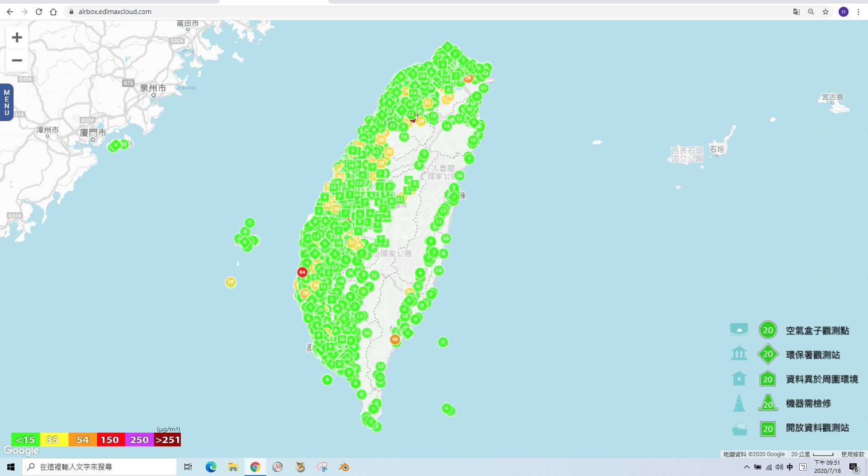868x476 pixels.
Task: Toggle the EPA station building icon
Action: [739, 354]
